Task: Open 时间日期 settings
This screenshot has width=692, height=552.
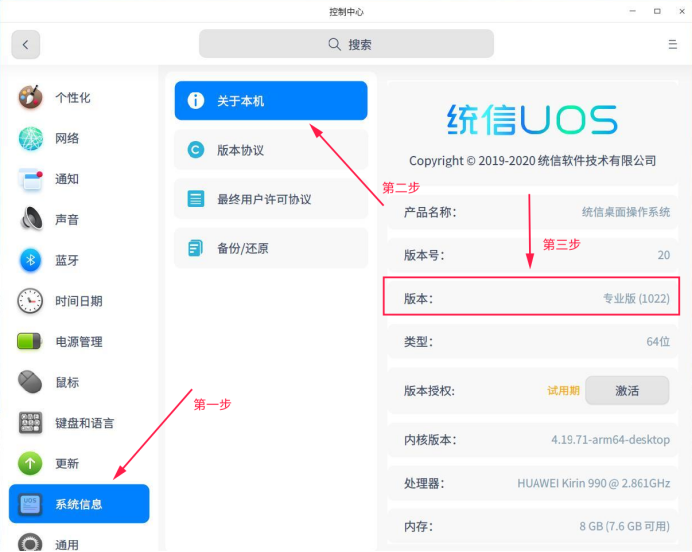Action: pyautogui.click(x=79, y=301)
